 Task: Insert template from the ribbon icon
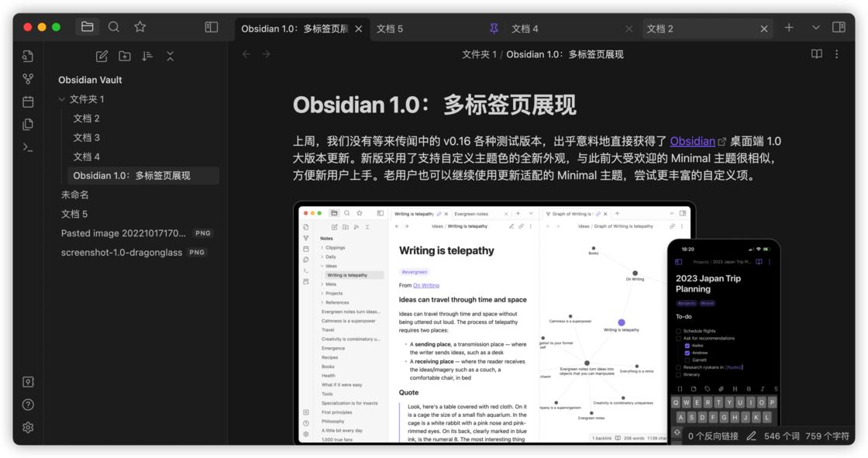coord(28,124)
